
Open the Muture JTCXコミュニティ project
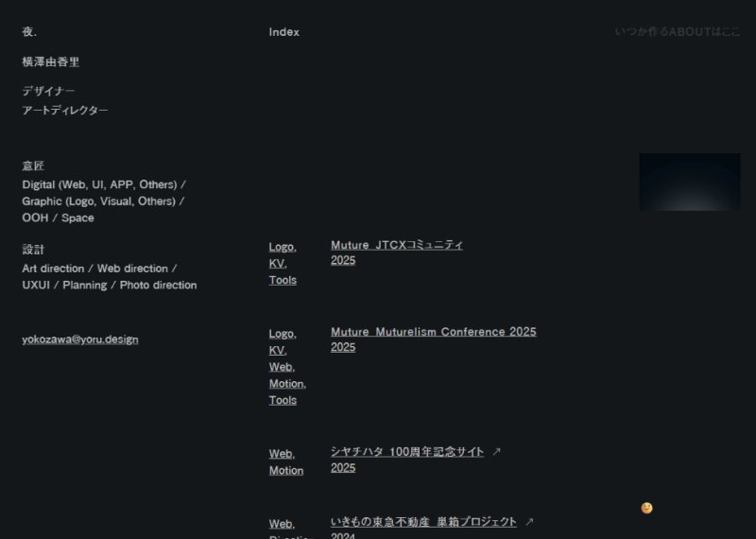tap(397, 245)
